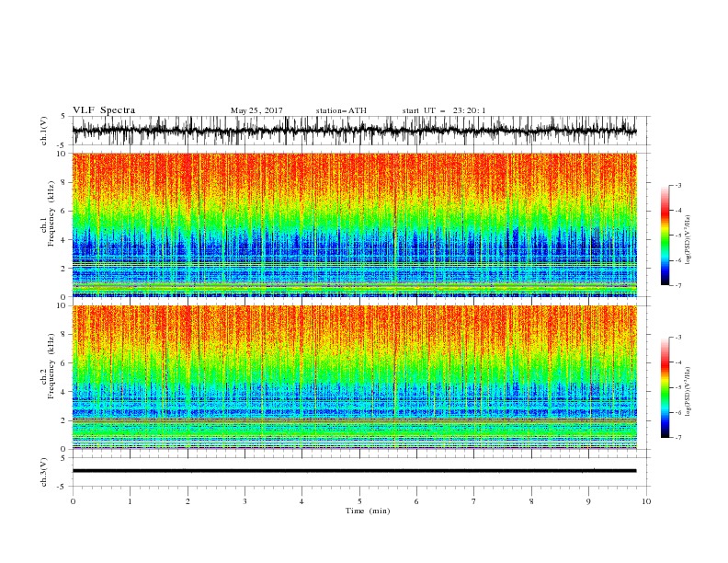The image size is (728, 563).
Task: Click the "ch.1(V)" waveform axis label
Action: (44, 131)
